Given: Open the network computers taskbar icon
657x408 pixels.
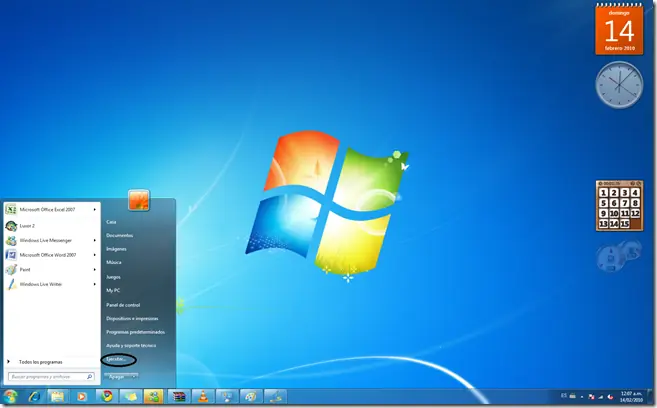Looking at the screenshot, I should (228, 396).
